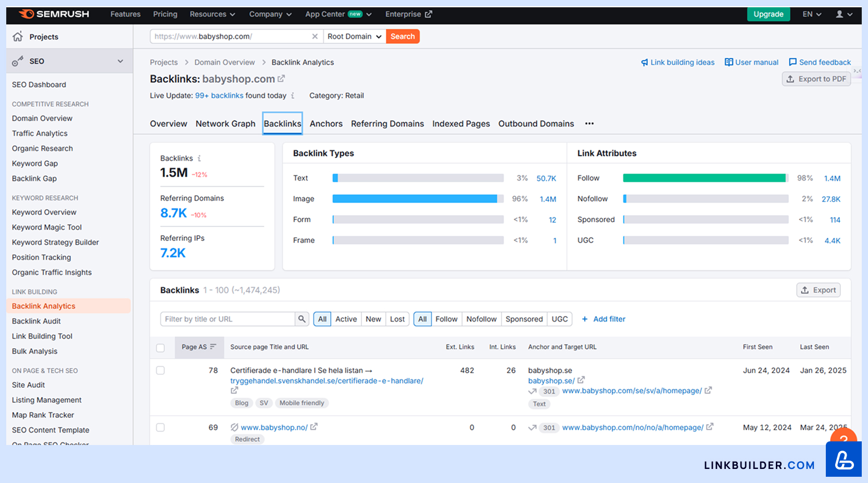Image resolution: width=868 pixels, height=483 pixels.
Task: Show Live Update info icon
Action: click(293, 96)
